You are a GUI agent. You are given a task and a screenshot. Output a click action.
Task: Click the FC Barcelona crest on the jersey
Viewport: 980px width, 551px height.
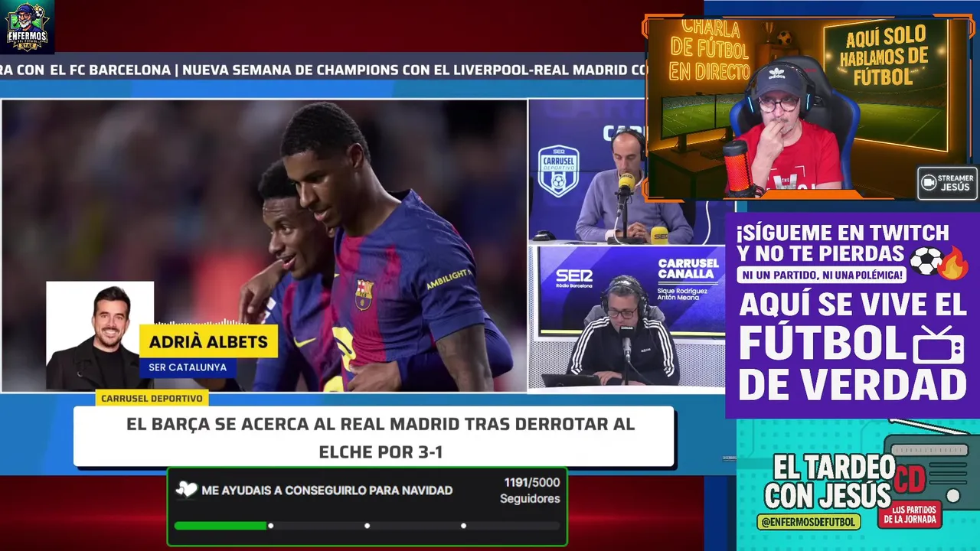click(x=364, y=294)
